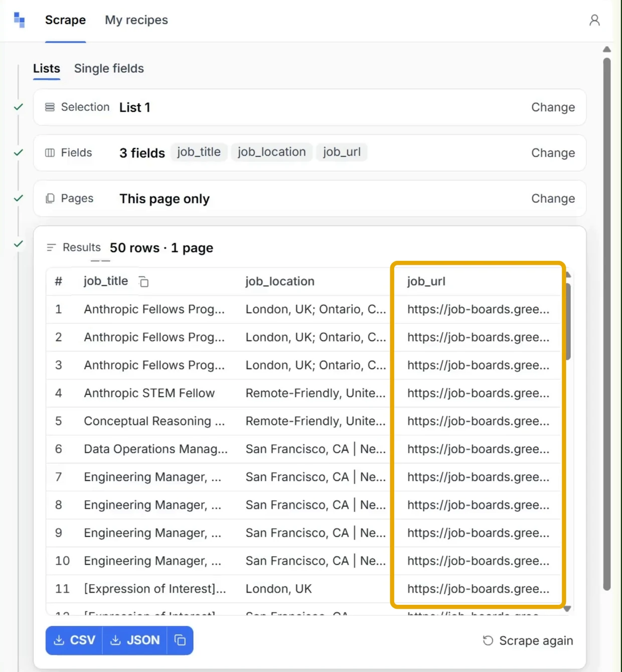
Task: Click row 4 Remote-Friendly location cell
Action: (x=316, y=393)
